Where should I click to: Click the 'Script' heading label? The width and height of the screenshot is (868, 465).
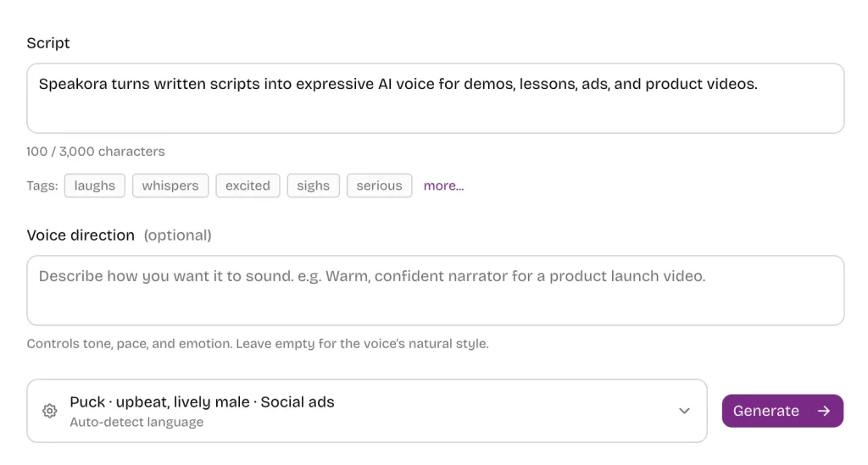click(x=48, y=43)
